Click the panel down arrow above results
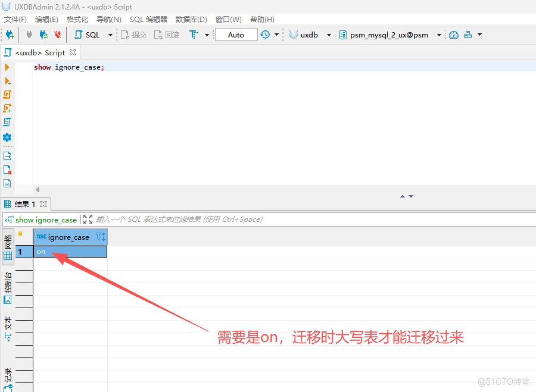 411,196
